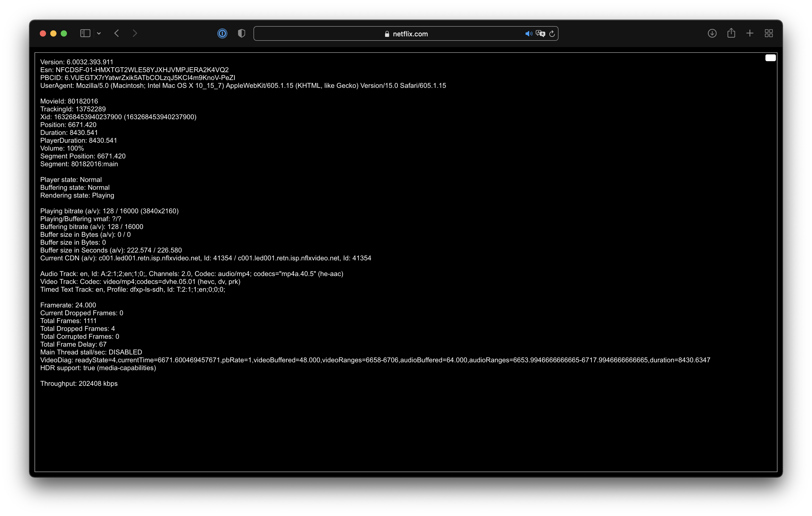Click the Framerate: 24.000 line
This screenshot has height=516, width=812.
[x=68, y=305]
